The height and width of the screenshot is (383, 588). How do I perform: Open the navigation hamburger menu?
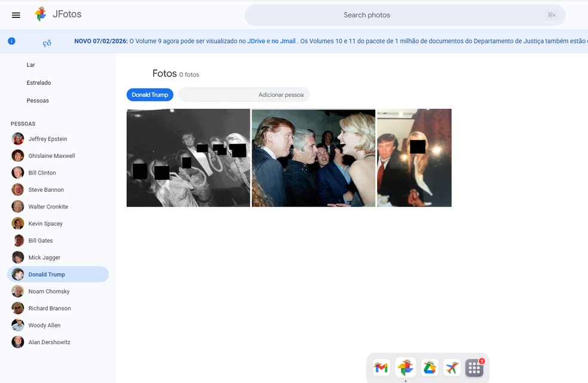click(16, 15)
